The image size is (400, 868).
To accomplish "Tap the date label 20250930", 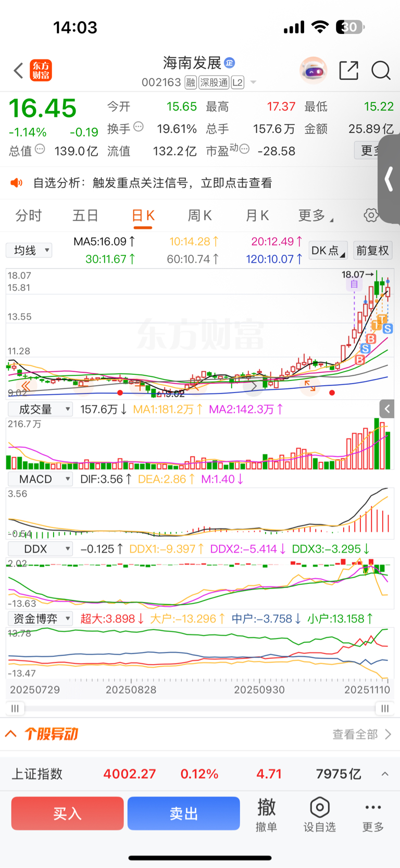I will 259,690.
